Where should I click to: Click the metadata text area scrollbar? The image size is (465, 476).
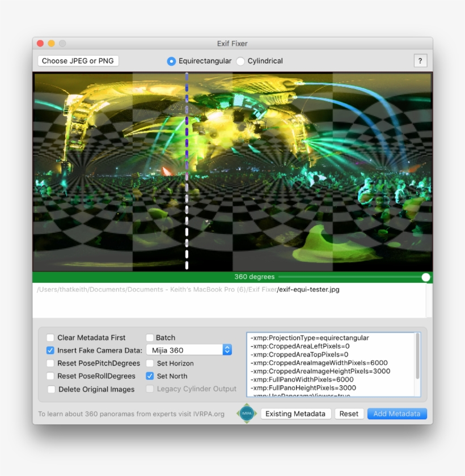(417, 356)
